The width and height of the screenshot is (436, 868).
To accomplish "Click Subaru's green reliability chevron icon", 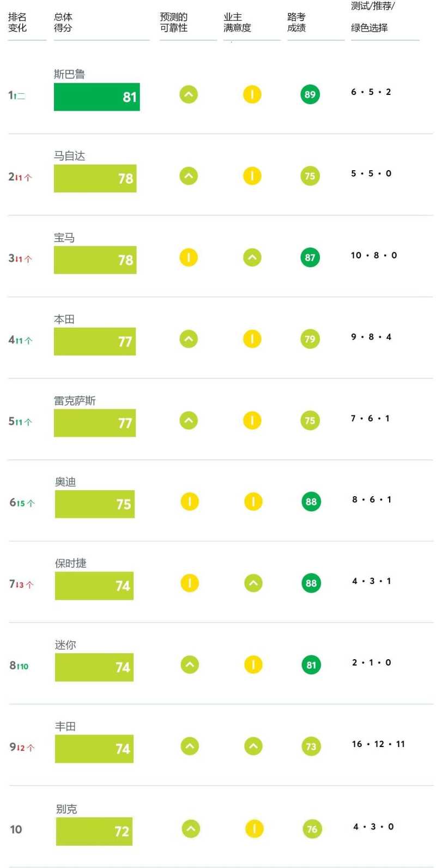I will [189, 95].
